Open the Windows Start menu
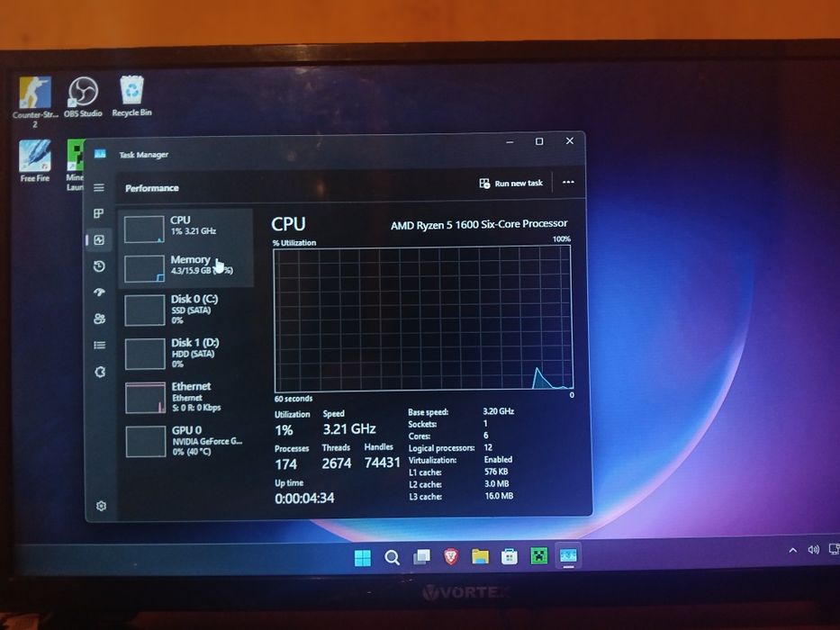 pyautogui.click(x=363, y=558)
